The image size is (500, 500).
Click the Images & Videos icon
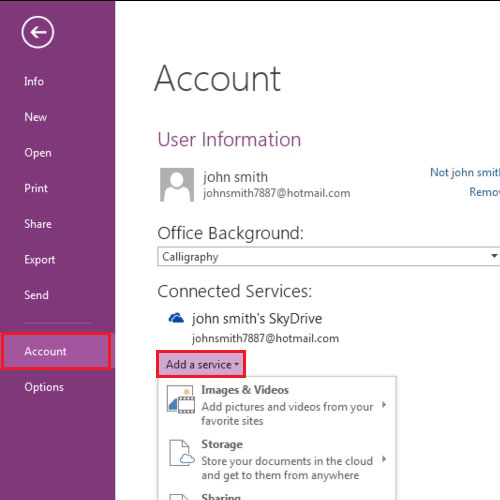click(x=181, y=399)
